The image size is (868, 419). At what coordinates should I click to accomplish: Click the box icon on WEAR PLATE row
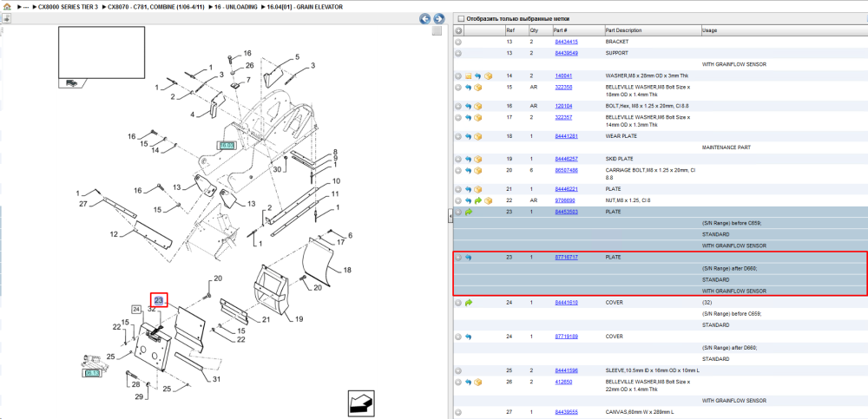pos(477,136)
